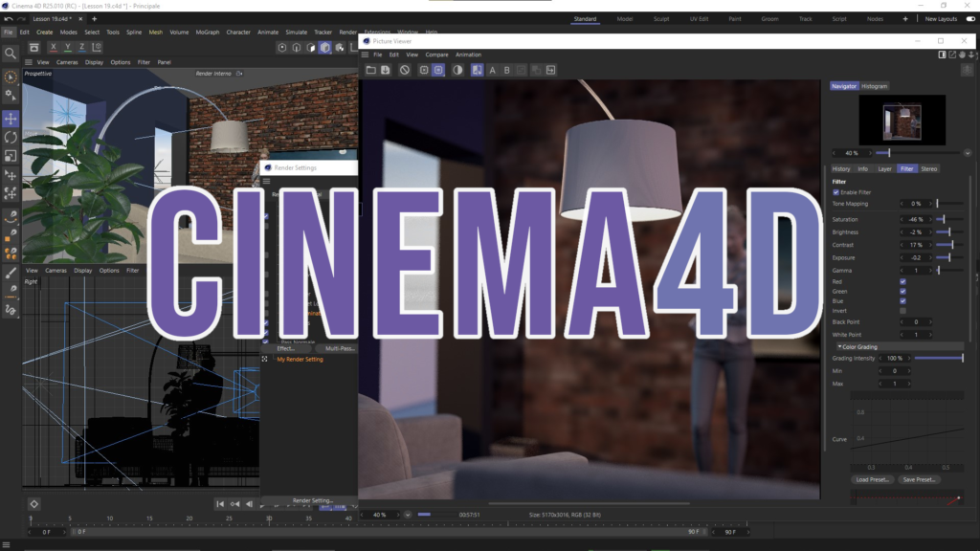980x551 pixels.
Task: Go to start of animation
Action: tap(220, 504)
